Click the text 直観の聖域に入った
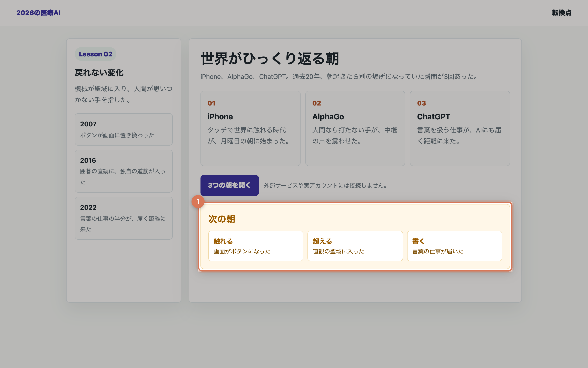The width and height of the screenshot is (588, 368). coord(339,251)
